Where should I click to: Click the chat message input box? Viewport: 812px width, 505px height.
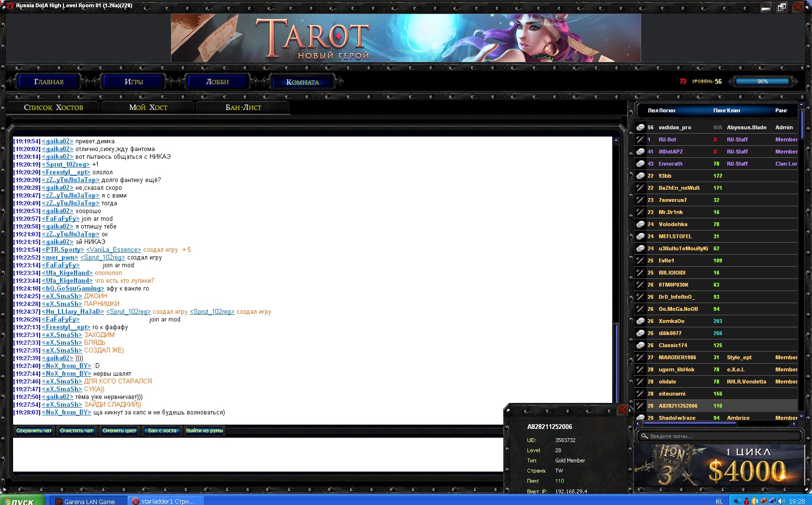point(258,454)
